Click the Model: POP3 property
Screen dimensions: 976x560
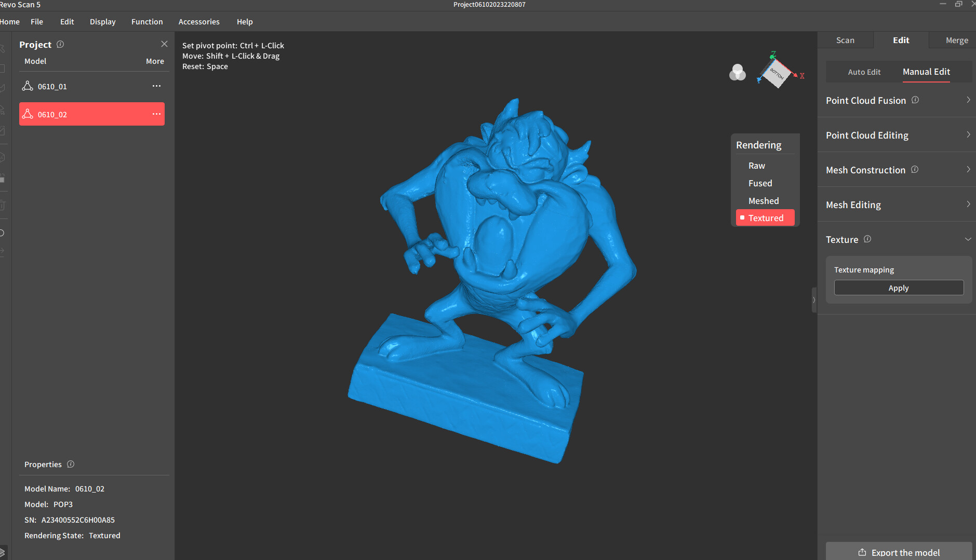(48, 504)
